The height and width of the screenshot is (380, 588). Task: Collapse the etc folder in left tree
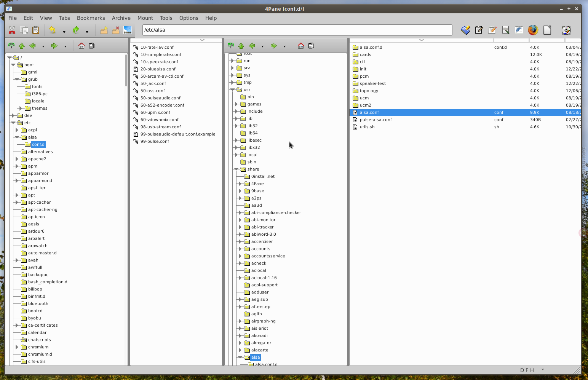pyautogui.click(x=13, y=123)
